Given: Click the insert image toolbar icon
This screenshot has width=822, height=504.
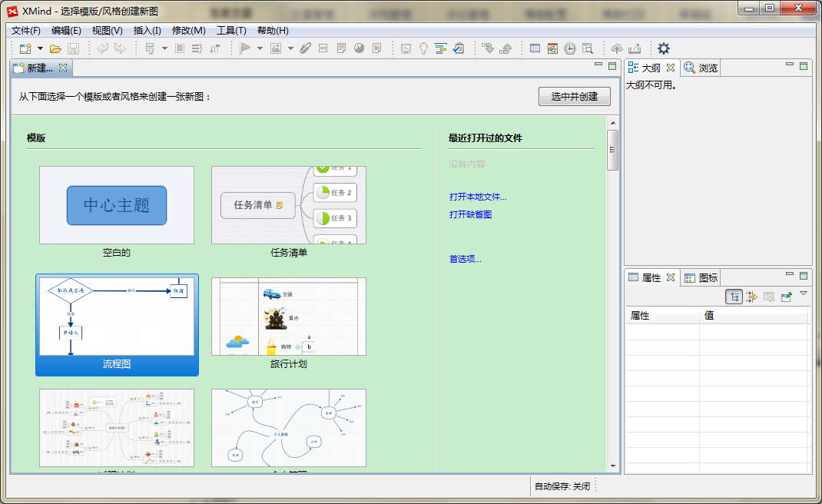Looking at the screenshot, I should (x=276, y=48).
